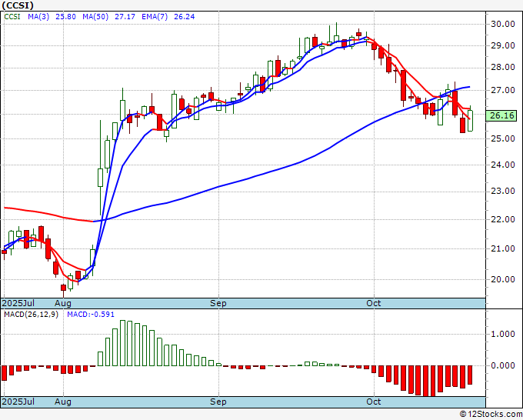Click the last green candlestick near 26.16
The width and height of the screenshot is (523, 420).
470,120
